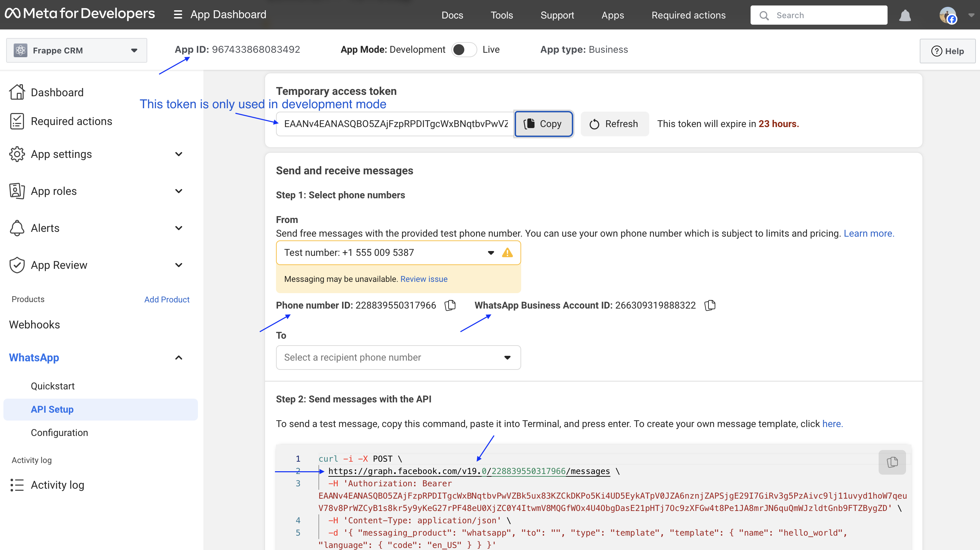Screen dimensions: 980x550
Task: Open Webhooks product
Action: click(x=34, y=324)
